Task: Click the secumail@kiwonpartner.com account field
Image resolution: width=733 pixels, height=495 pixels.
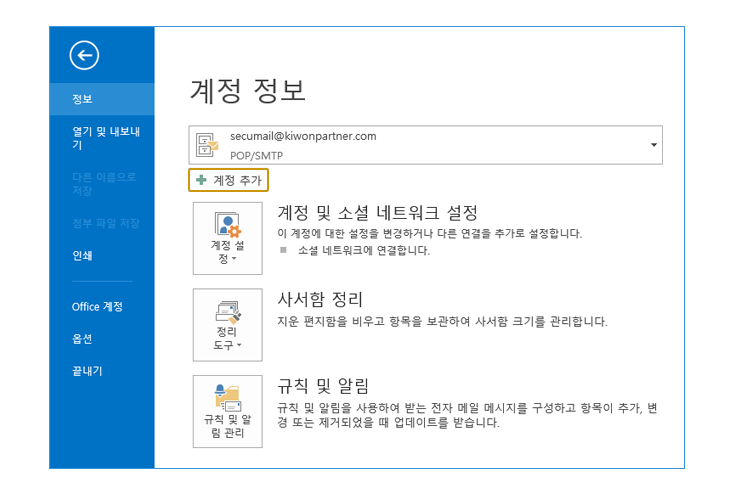Action: tap(420, 145)
